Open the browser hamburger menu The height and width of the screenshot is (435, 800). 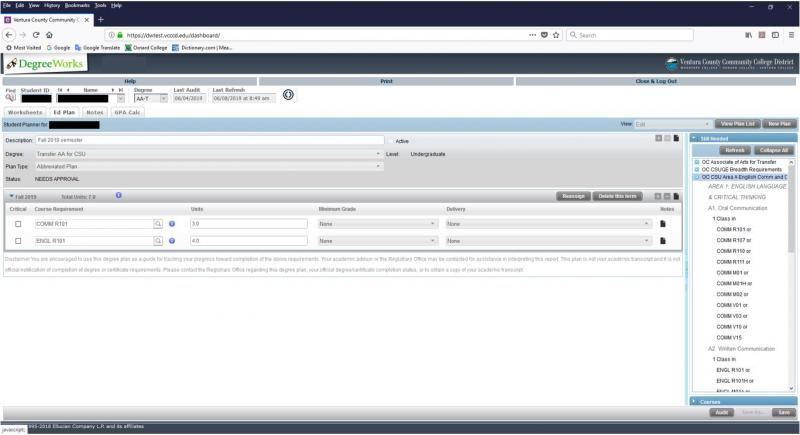[791, 35]
